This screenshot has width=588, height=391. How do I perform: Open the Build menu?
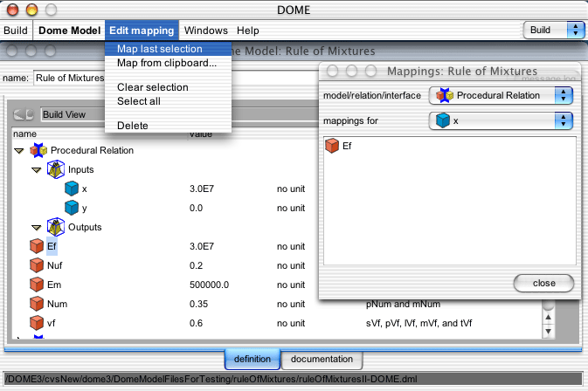16,31
